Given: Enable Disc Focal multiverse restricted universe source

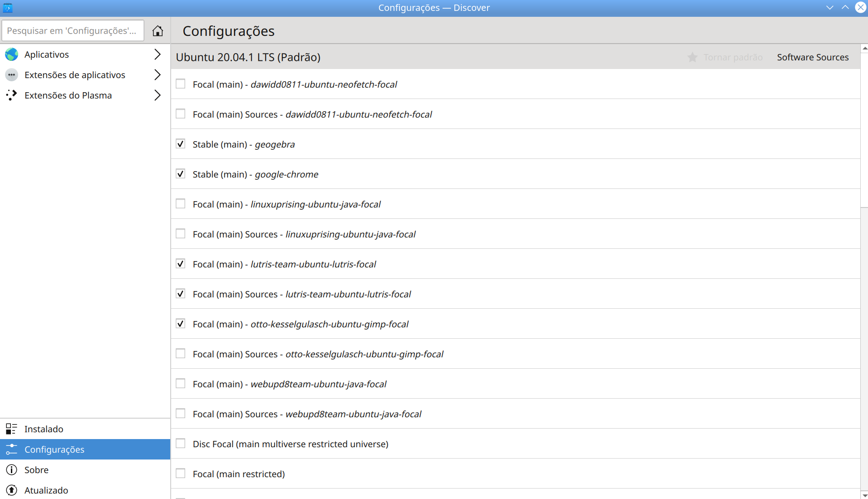Looking at the screenshot, I should [181, 444].
